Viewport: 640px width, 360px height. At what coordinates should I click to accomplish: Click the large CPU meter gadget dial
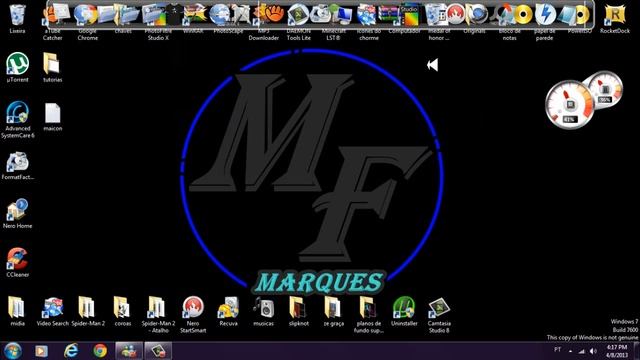569,104
